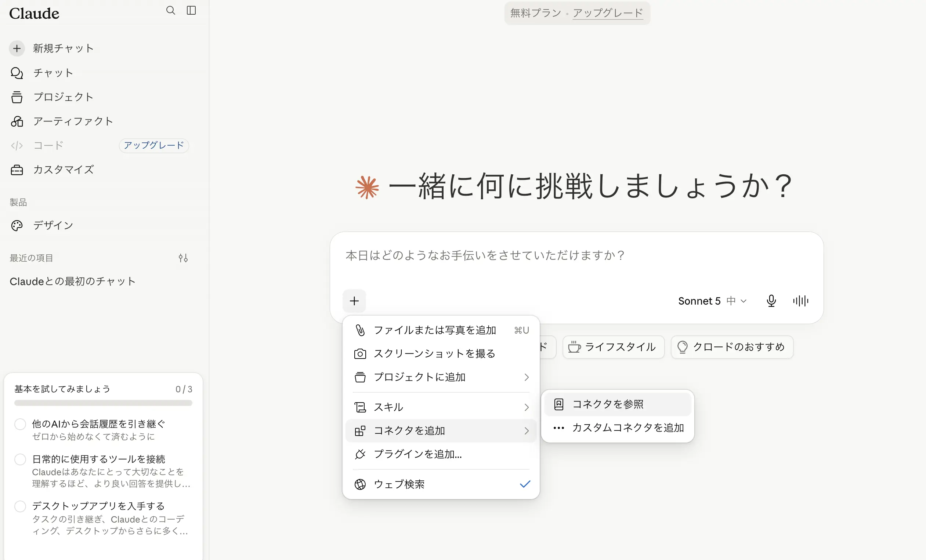Click the Claude logo in the sidebar
926x560 pixels.
[34, 14]
